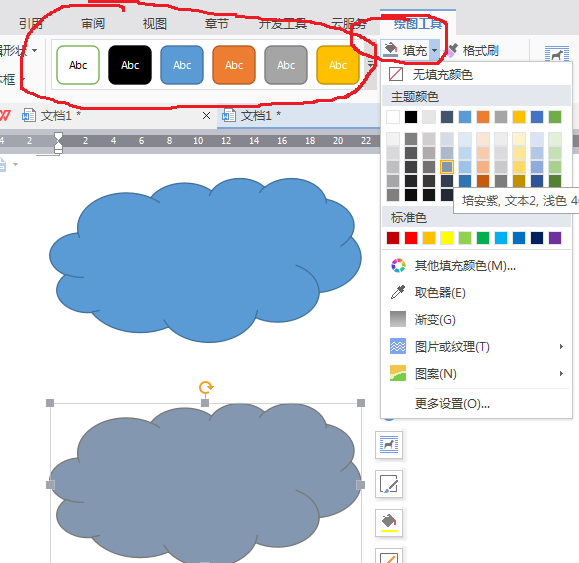Close the first 文档1 document tab
579x563 pixels.
click(206, 116)
